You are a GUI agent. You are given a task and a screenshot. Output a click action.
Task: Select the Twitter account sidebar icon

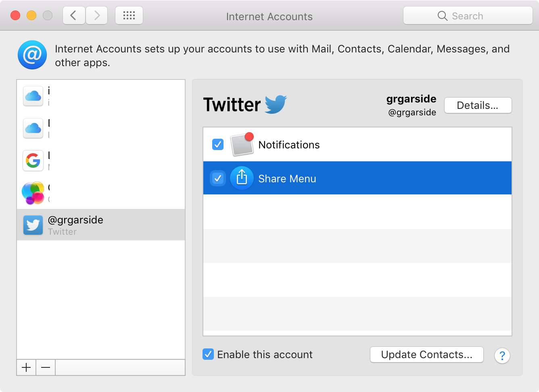coord(33,225)
